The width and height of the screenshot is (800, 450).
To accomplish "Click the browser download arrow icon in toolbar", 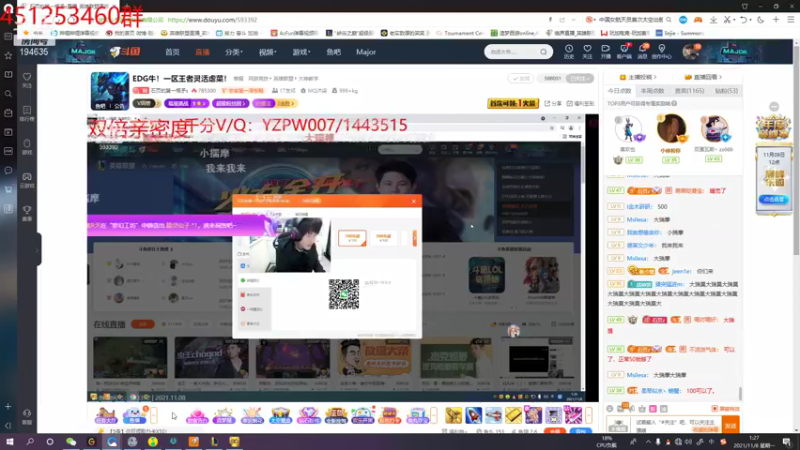I will tap(713, 20).
